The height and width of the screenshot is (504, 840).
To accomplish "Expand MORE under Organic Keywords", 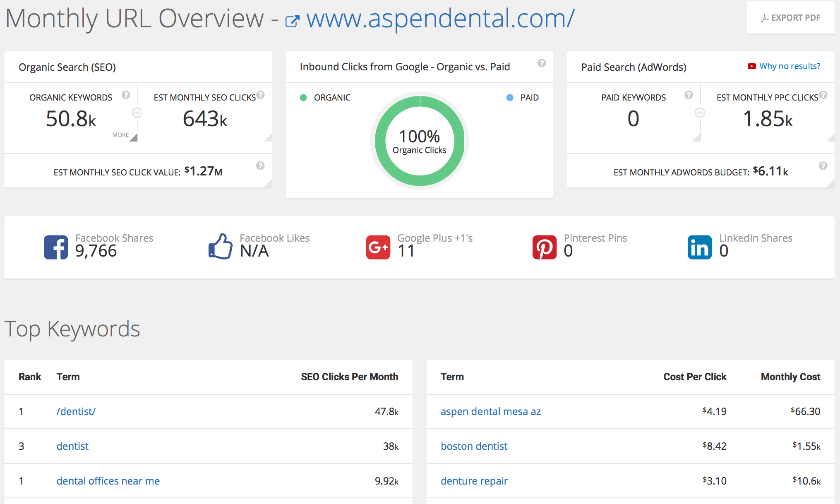I will (x=125, y=135).
